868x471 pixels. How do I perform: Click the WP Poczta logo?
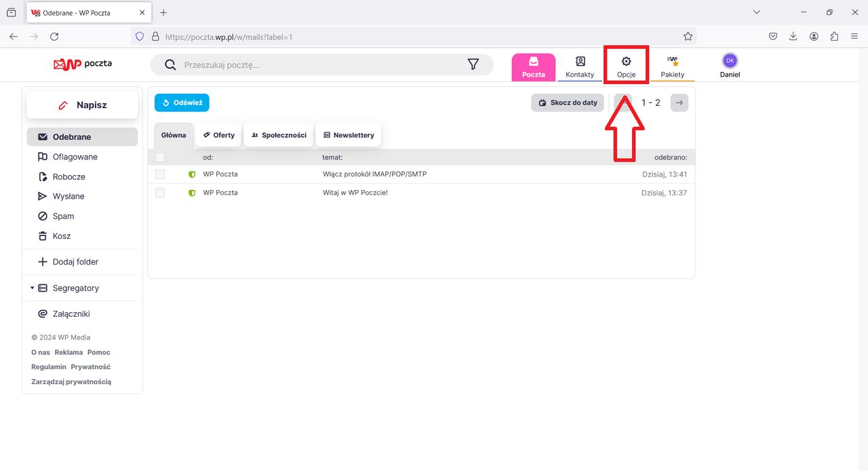83,64
